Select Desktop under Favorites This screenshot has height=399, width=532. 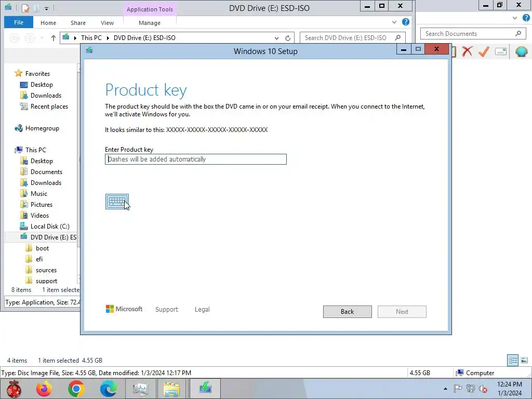42,85
